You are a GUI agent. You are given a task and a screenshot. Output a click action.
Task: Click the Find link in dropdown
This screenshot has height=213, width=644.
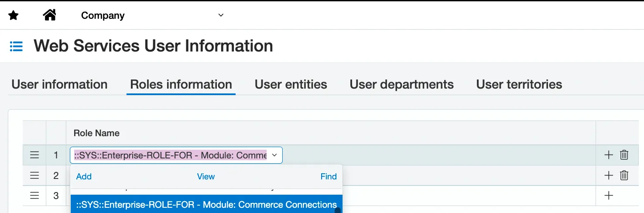(x=329, y=176)
